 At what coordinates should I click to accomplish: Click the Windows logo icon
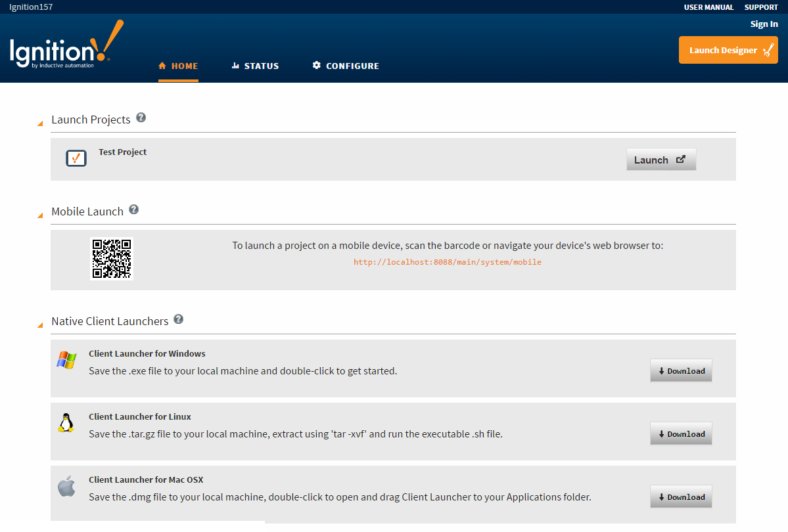(66, 360)
